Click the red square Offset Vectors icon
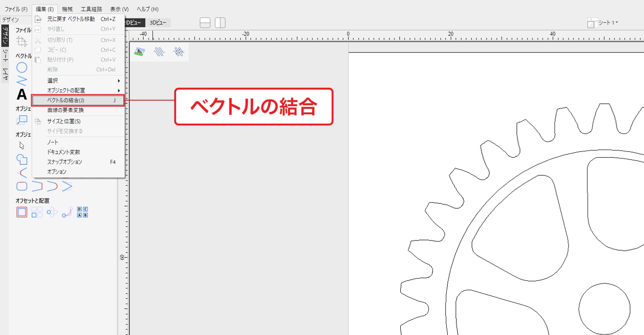Image resolution: width=644 pixels, height=335 pixels. pyautogui.click(x=22, y=212)
